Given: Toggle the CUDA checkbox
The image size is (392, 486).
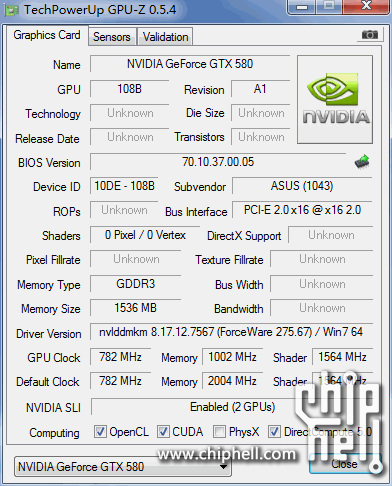Looking at the screenshot, I should click(163, 431).
